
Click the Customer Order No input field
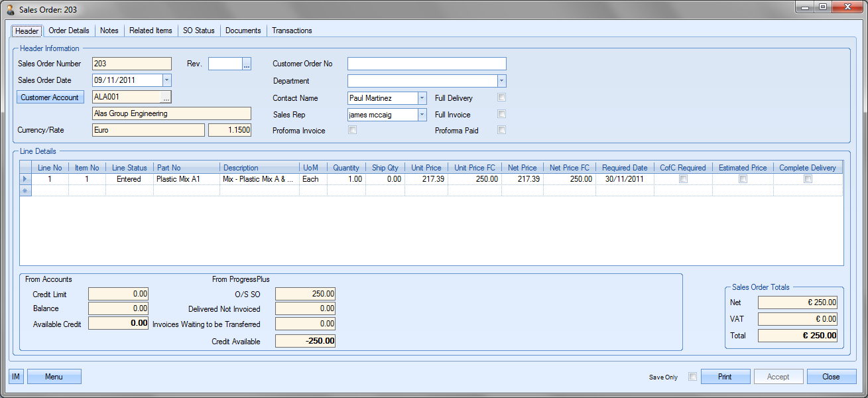tap(426, 64)
